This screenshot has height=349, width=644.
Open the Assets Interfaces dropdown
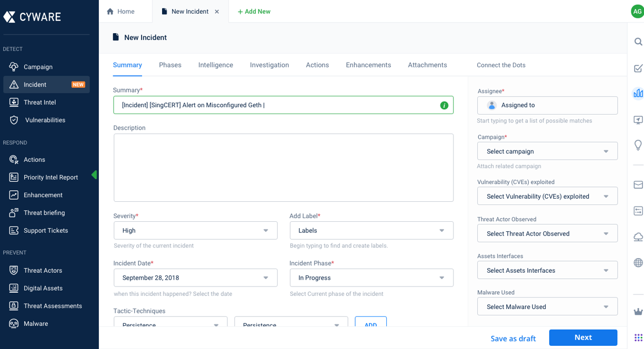(x=547, y=271)
